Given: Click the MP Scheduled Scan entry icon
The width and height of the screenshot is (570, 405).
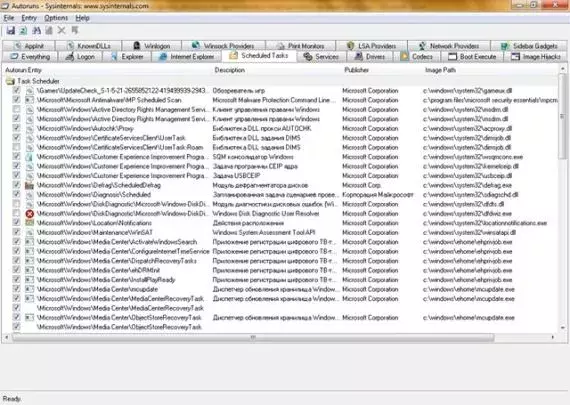Looking at the screenshot, I should point(29,100).
